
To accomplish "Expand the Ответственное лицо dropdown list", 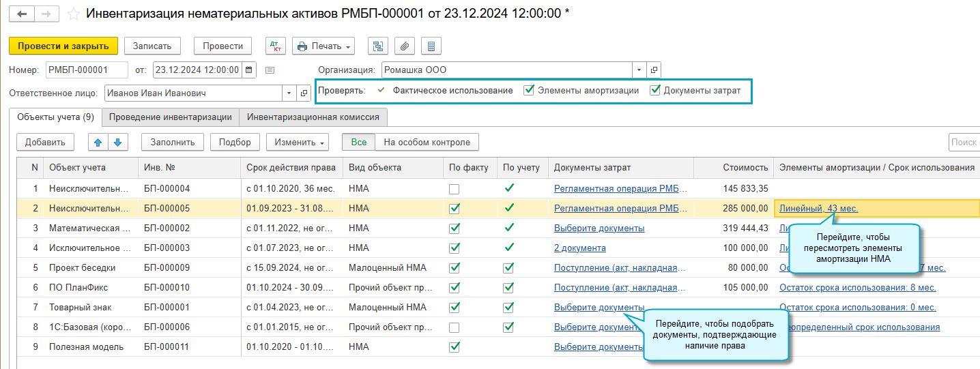I will [289, 93].
